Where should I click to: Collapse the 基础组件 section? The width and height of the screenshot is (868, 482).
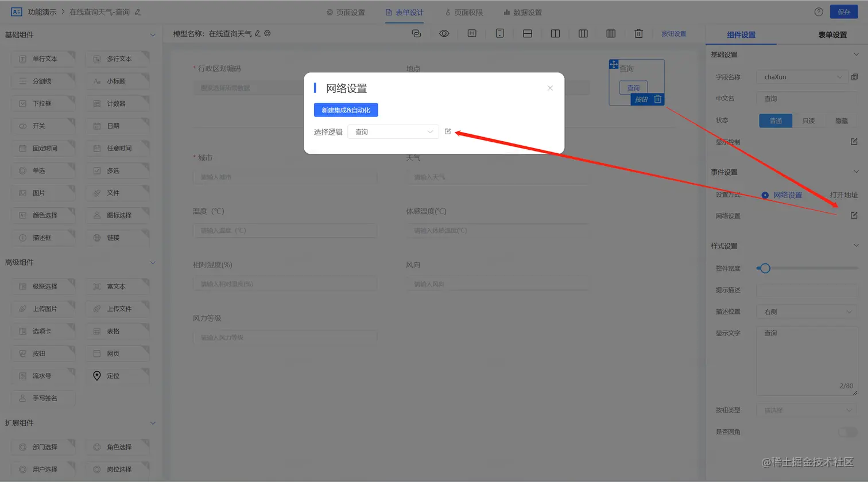pos(153,35)
